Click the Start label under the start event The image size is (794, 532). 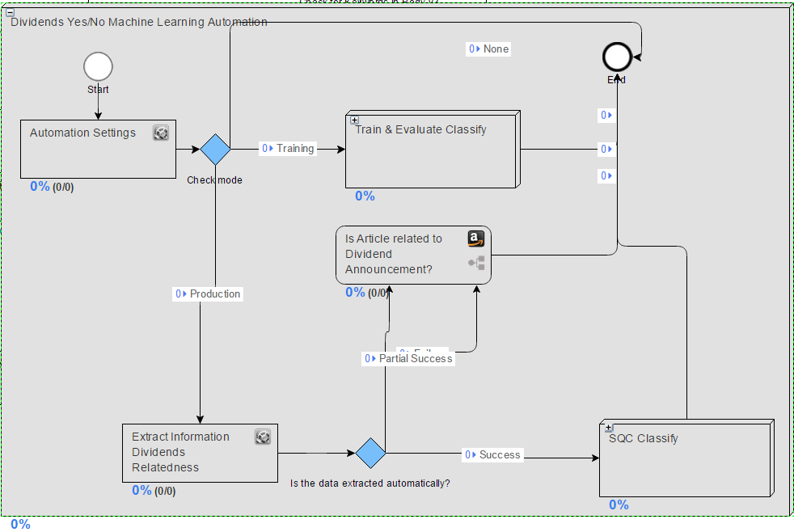[x=98, y=90]
